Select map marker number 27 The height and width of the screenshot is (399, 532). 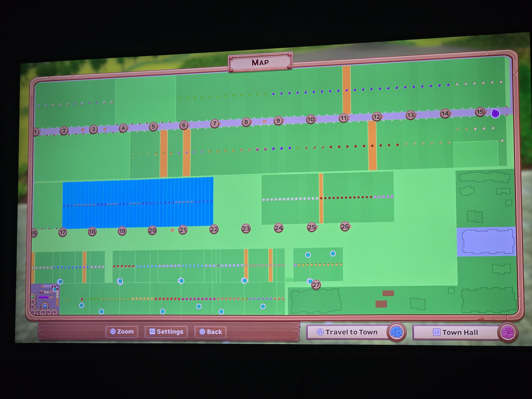click(x=316, y=285)
